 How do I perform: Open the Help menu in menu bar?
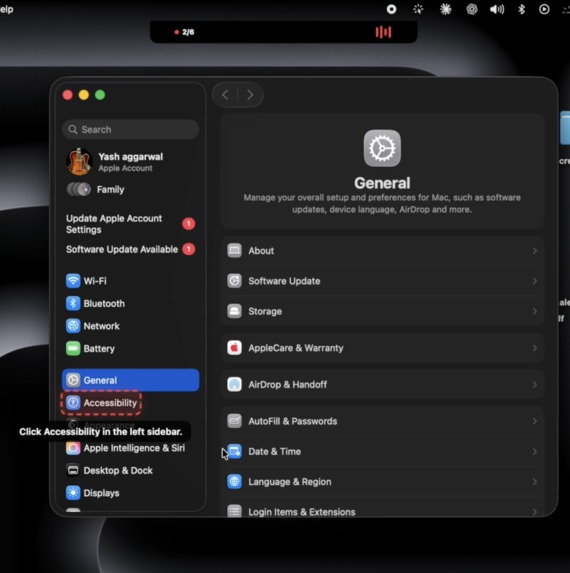pos(7,9)
